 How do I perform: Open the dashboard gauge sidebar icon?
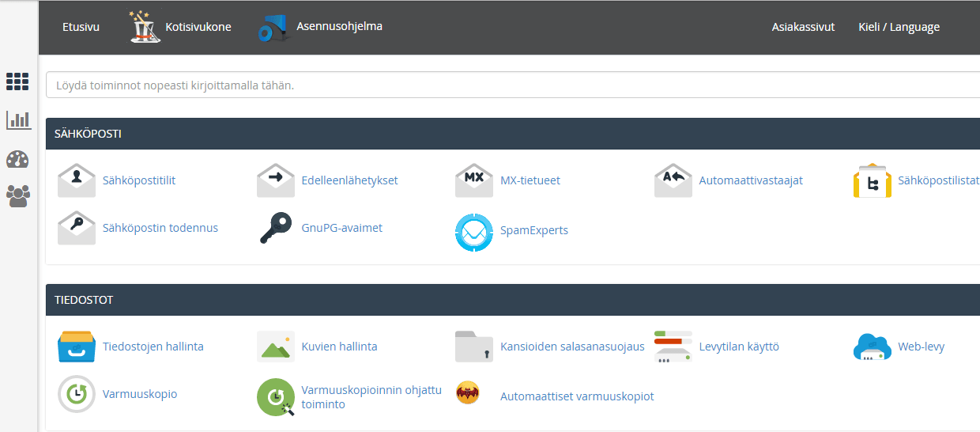click(x=17, y=159)
